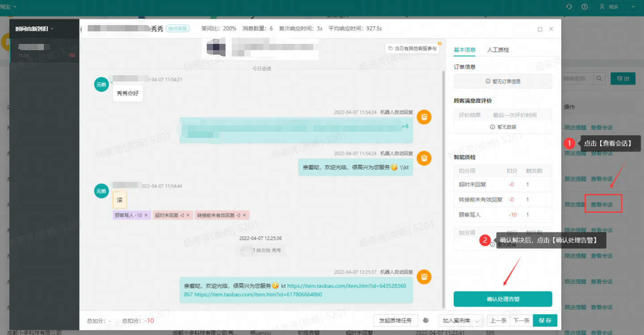Screen dimensions: 644x335
Task: Remove the 顾客骂人 -10 tag
Action: click(146, 215)
